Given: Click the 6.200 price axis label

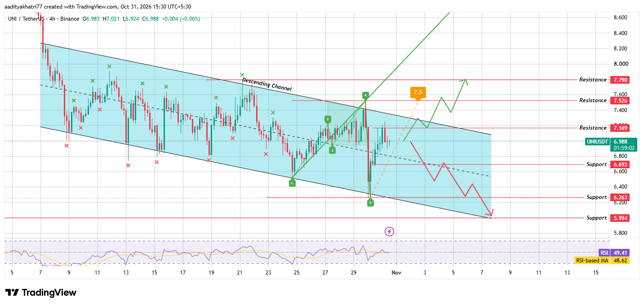Looking at the screenshot, I should click(621, 202).
